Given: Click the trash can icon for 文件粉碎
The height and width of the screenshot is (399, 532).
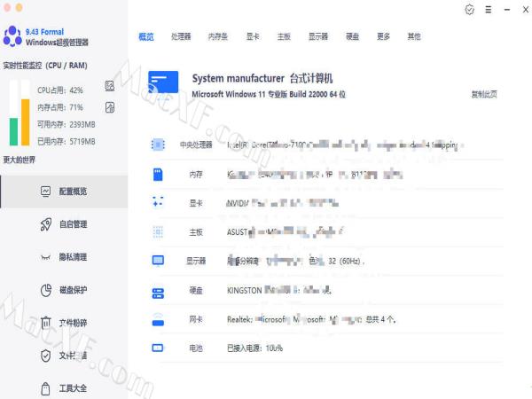Looking at the screenshot, I should [x=46, y=323].
